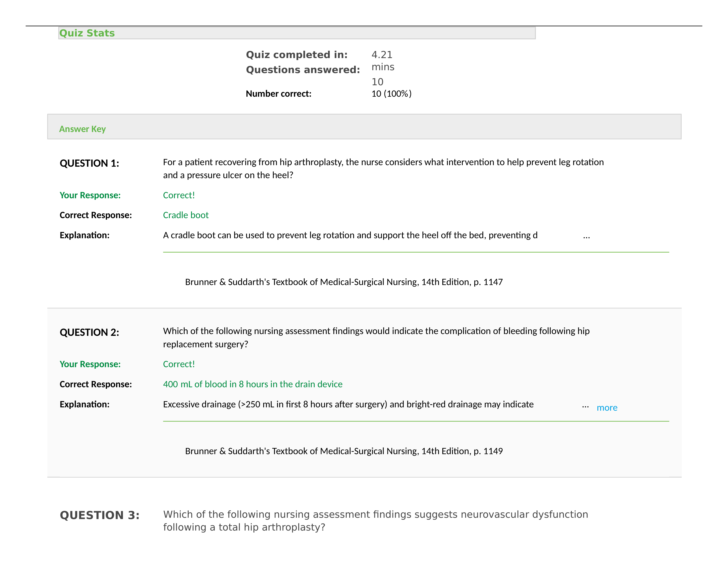The height and width of the screenshot is (563, 728).
Task: Click 'Your Response:' label in Question 1
Action: [x=90, y=195]
